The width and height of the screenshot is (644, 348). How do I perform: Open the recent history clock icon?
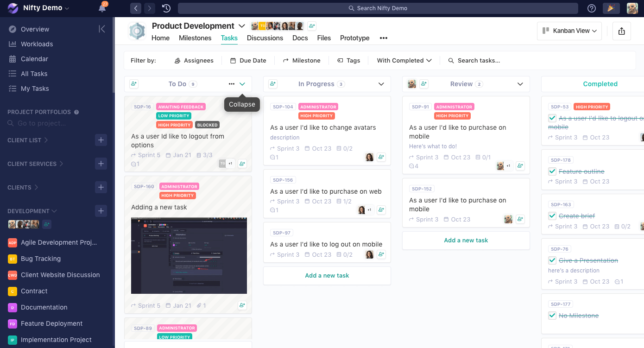(x=166, y=8)
